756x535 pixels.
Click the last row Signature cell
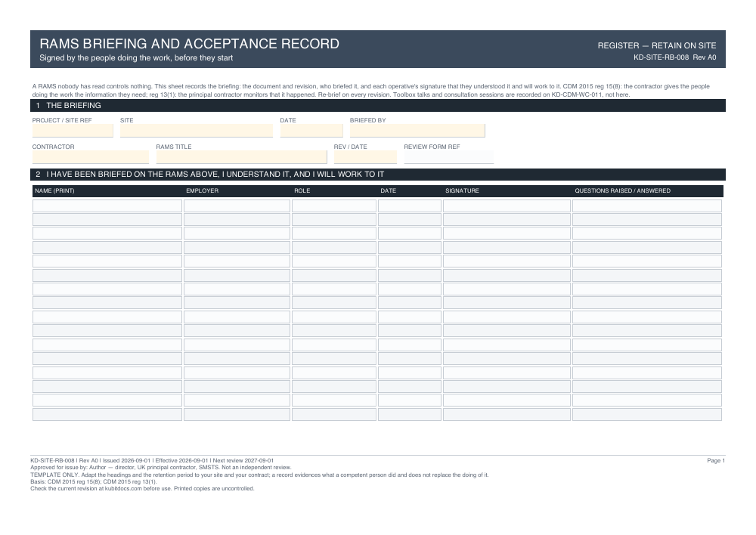coord(507,415)
